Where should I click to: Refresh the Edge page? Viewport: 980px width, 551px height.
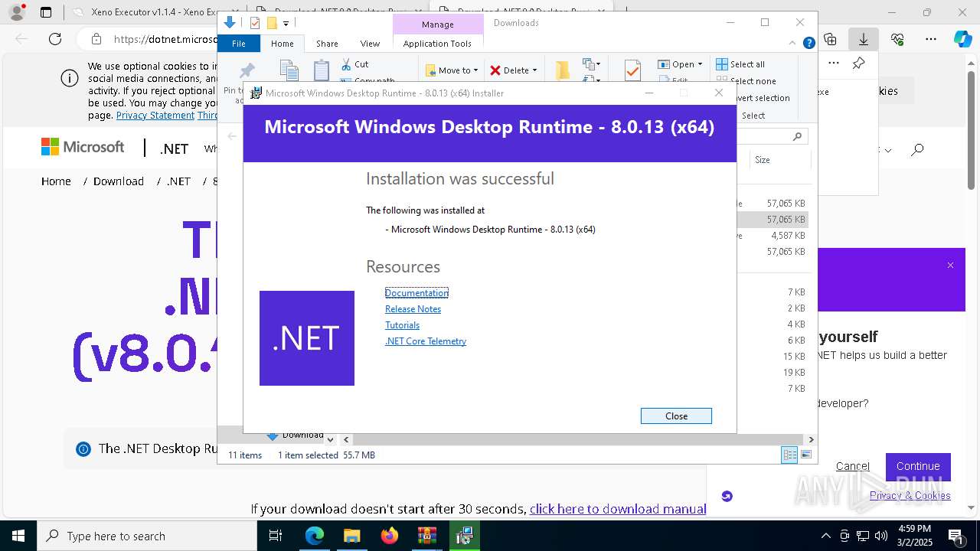pyautogui.click(x=55, y=39)
